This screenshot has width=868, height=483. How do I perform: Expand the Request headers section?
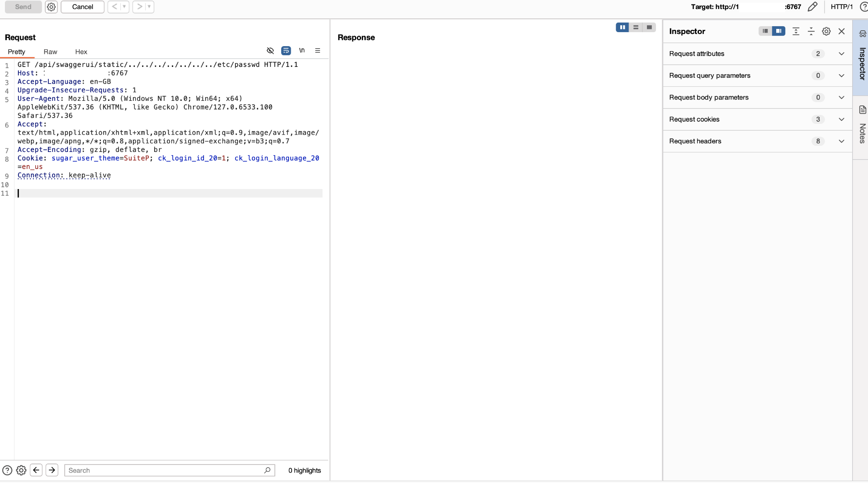tap(841, 141)
